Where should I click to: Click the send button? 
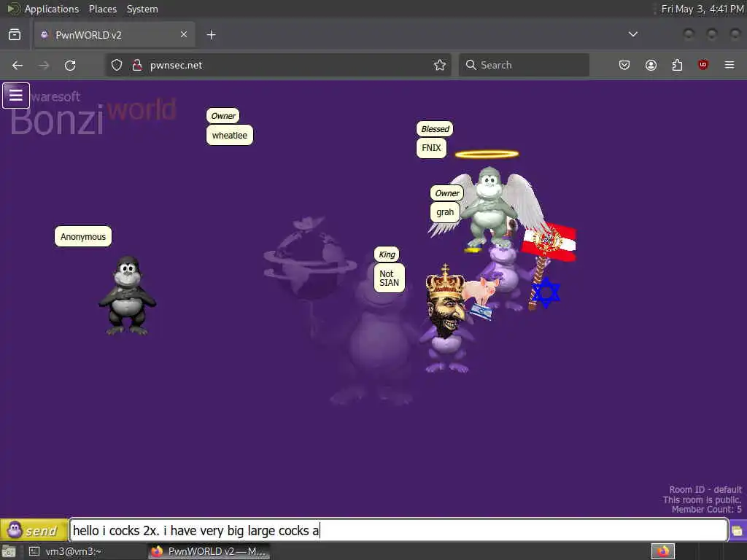click(x=34, y=530)
